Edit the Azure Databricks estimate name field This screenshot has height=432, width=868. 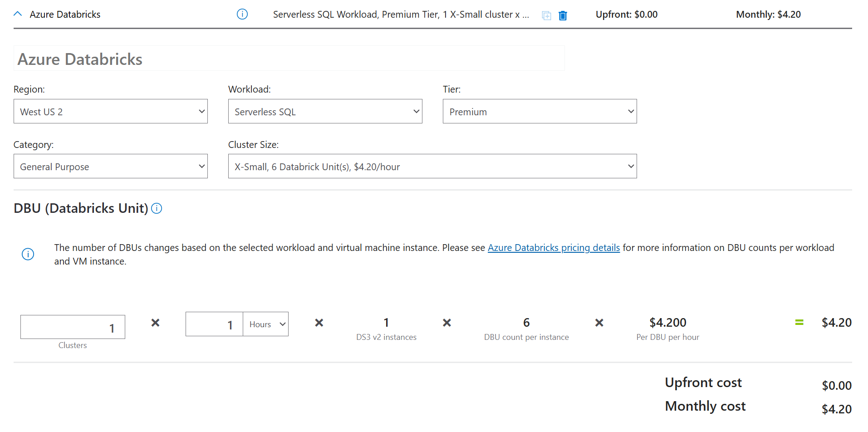289,59
